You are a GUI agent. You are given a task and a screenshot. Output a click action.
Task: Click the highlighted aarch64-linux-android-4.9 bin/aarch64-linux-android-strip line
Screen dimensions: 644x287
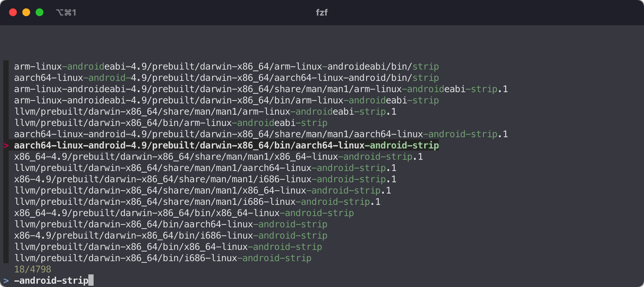[x=226, y=145]
